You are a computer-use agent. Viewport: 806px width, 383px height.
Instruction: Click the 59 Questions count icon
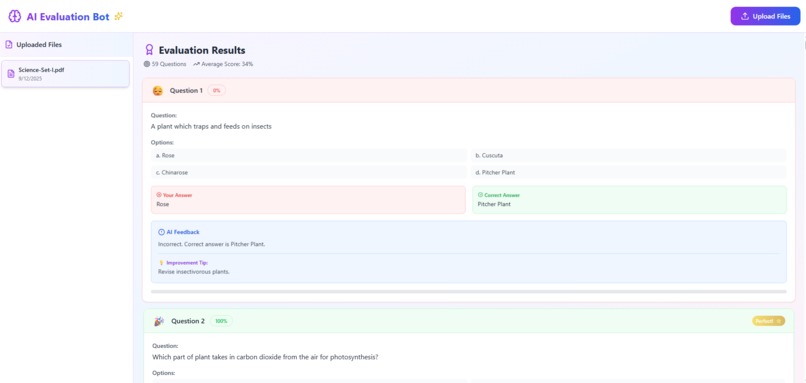pos(147,64)
